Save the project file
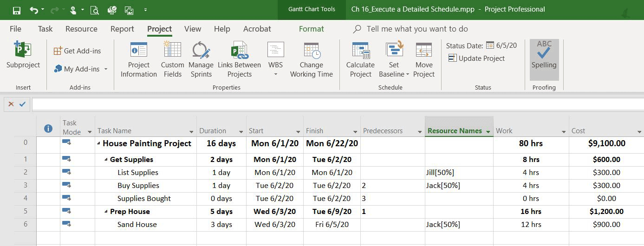Screen dimensions: 644x246 17,10
